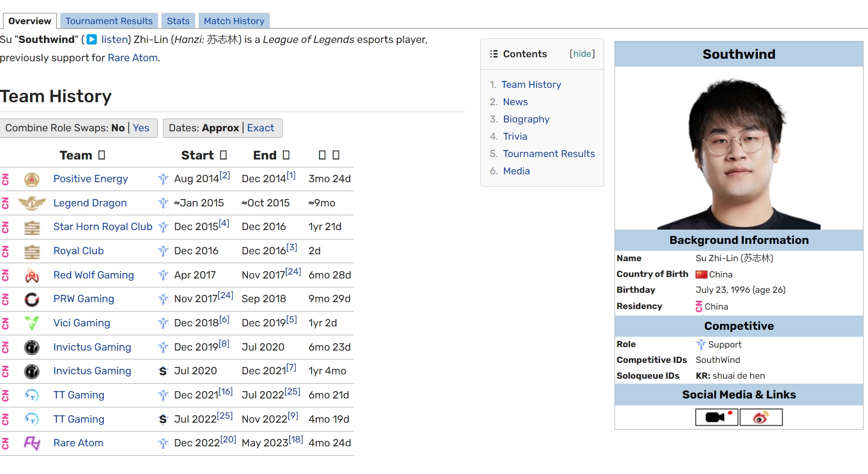Open the Match History tab

point(234,21)
